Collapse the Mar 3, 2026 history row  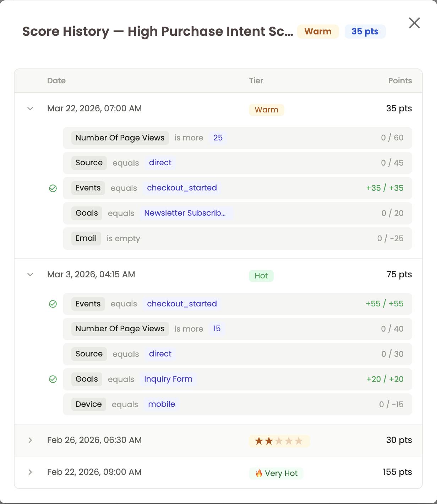click(x=30, y=275)
